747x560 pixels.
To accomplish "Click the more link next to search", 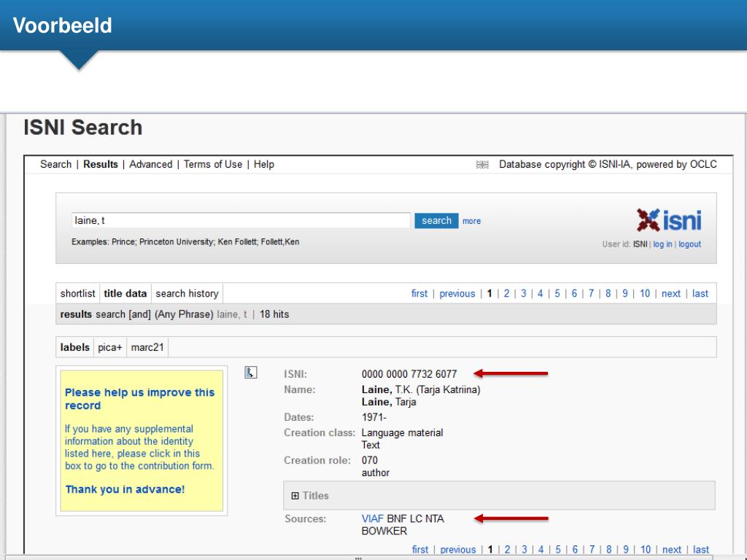I will point(472,221).
